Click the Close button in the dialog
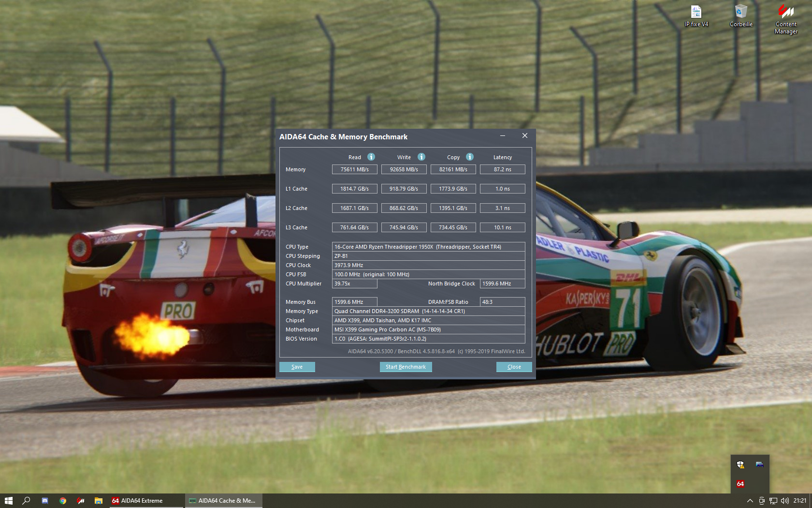 click(514, 367)
